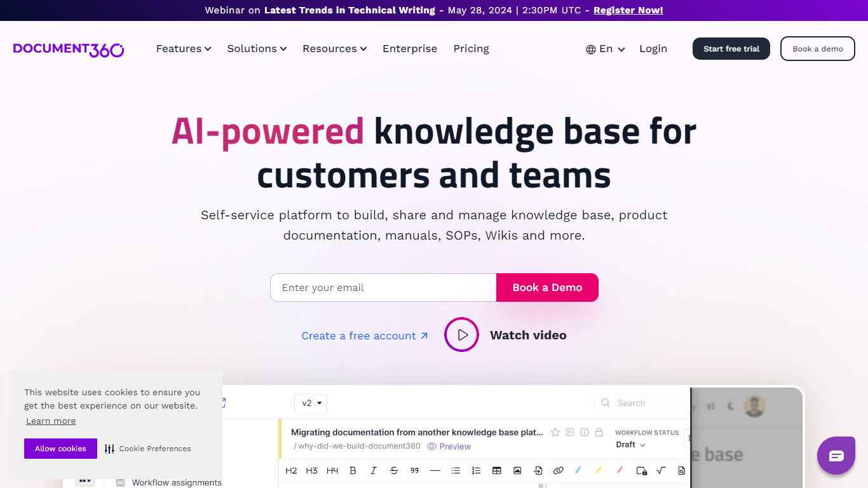The width and height of the screenshot is (868, 488).
Task: Click the announcement megaphone icon
Action: click(x=710, y=406)
